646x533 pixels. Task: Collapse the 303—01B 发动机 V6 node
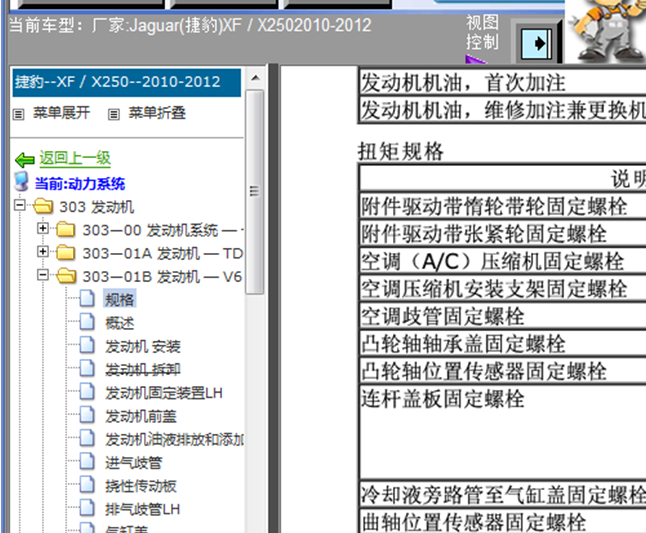[x=42, y=275]
